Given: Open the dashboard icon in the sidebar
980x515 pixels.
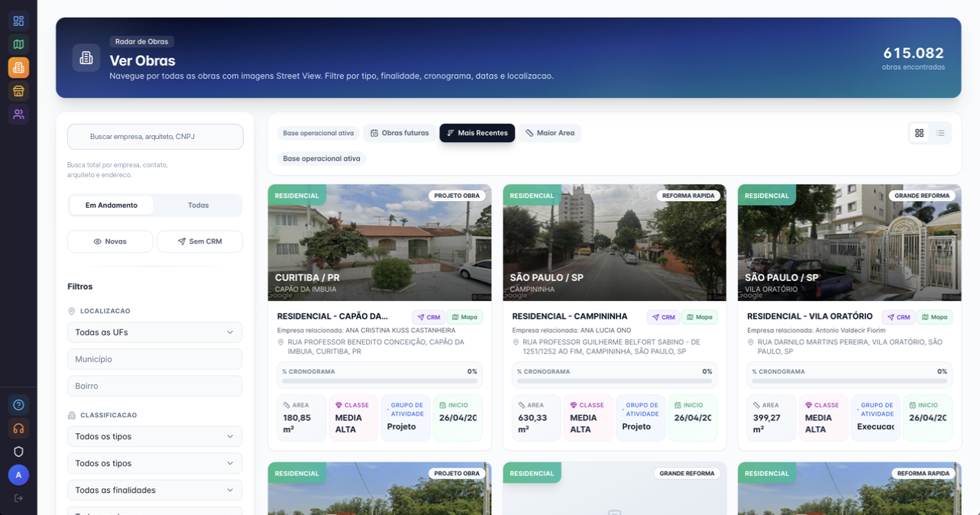Looking at the screenshot, I should (18, 21).
